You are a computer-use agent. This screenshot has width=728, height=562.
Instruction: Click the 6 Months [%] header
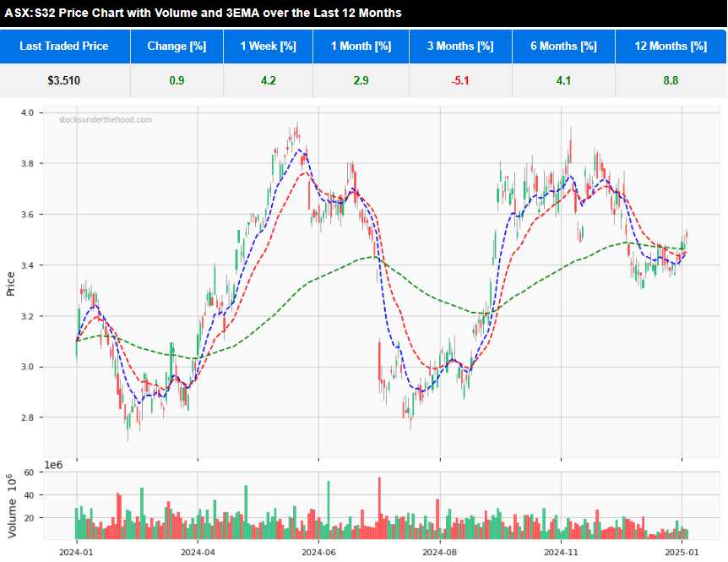coord(563,46)
